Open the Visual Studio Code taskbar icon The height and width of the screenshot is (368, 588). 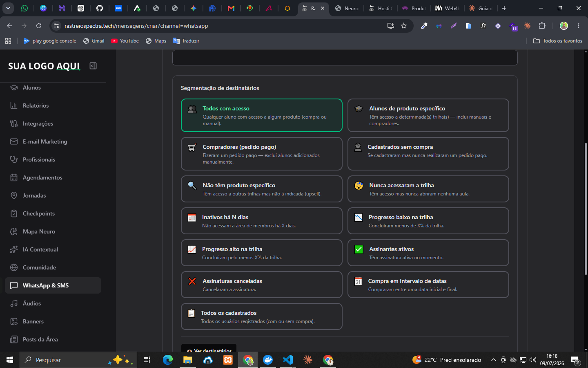point(288,360)
